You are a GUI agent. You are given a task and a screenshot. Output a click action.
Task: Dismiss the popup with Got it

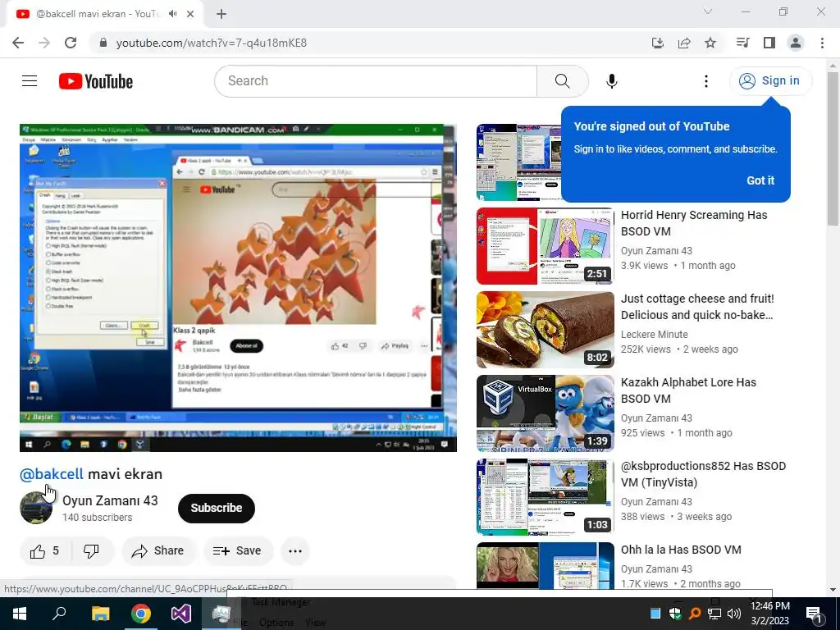(x=760, y=180)
